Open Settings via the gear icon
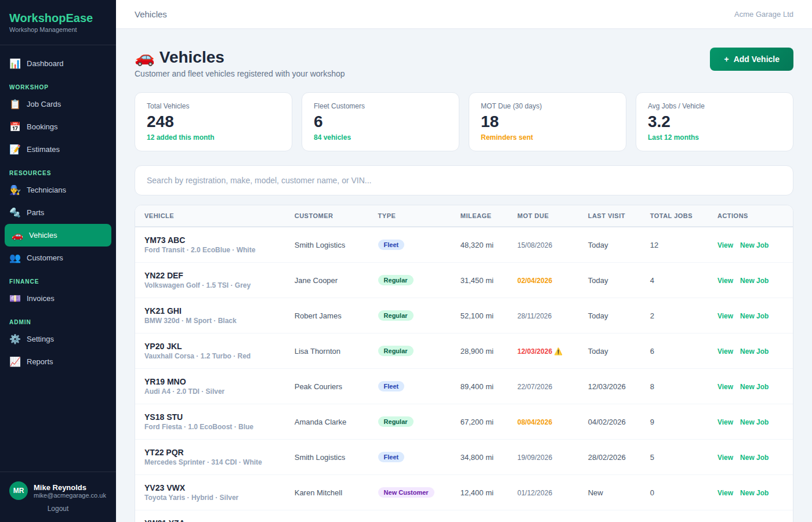The height and width of the screenshot is (522, 812). pos(16,339)
